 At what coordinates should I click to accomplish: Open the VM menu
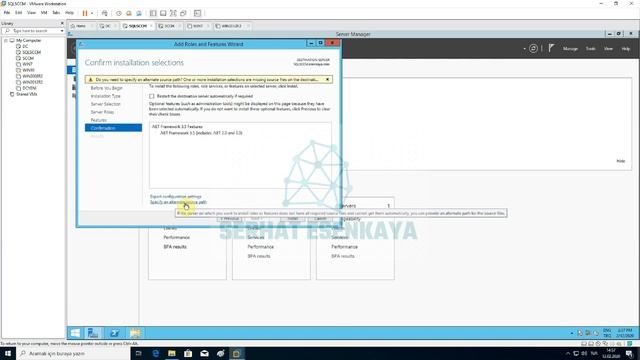(x=44, y=13)
